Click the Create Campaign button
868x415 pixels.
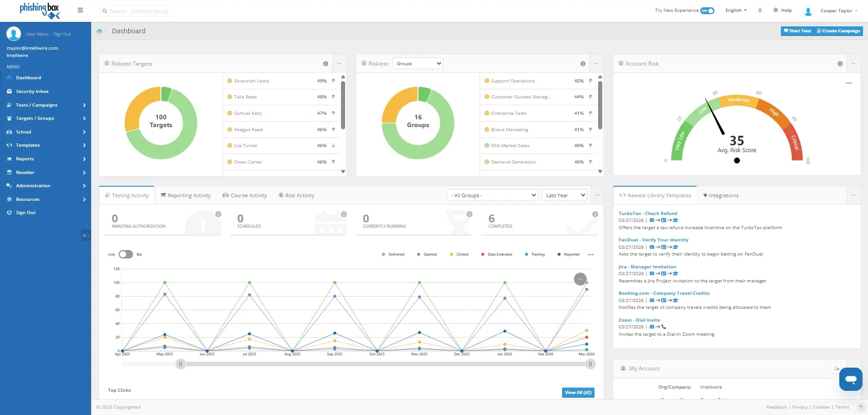(x=838, y=31)
